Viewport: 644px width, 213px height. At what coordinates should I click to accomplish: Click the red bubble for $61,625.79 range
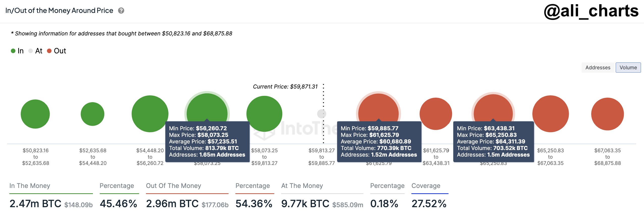point(436,114)
